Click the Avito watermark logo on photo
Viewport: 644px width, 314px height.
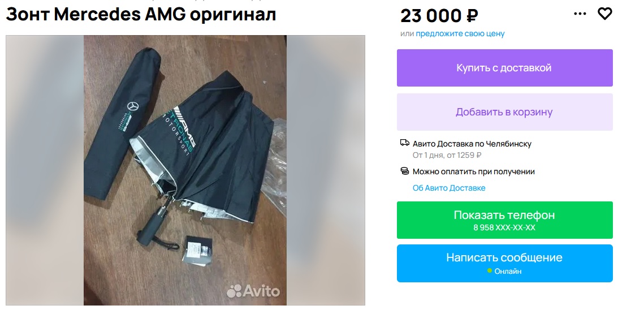(x=253, y=291)
